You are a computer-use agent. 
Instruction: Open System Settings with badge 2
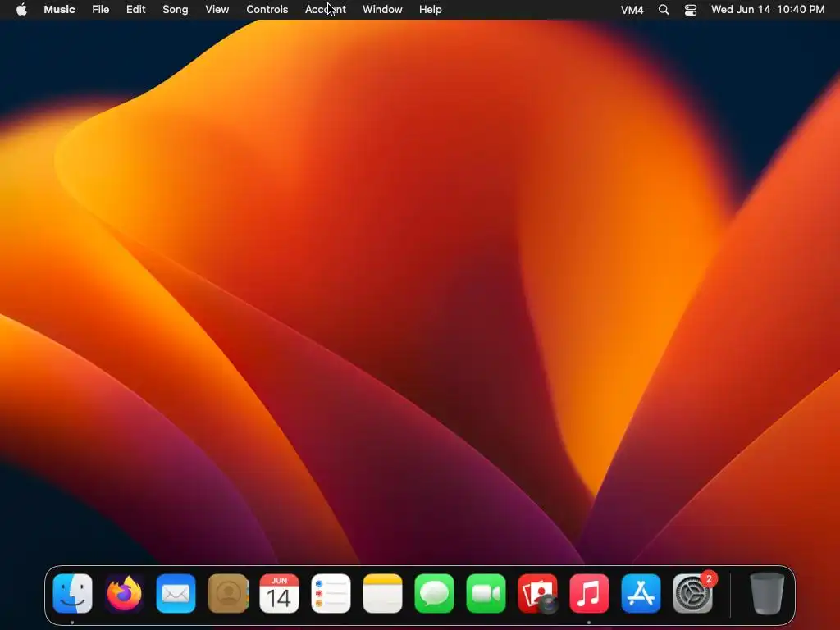tap(692, 594)
